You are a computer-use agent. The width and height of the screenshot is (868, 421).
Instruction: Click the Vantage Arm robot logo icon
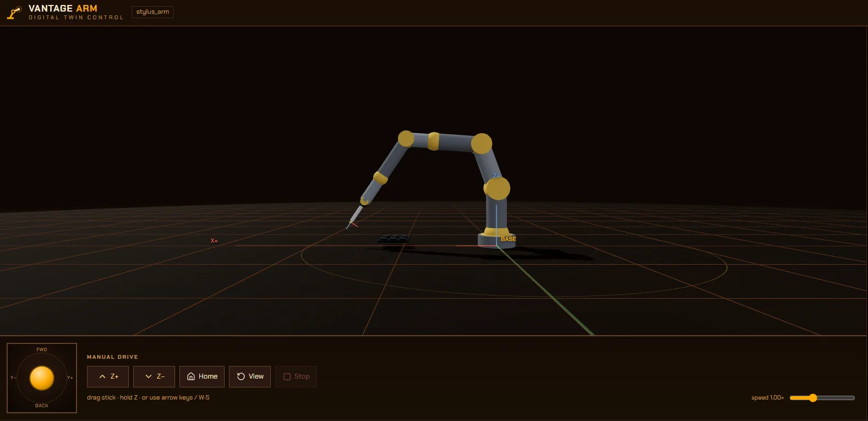click(14, 13)
